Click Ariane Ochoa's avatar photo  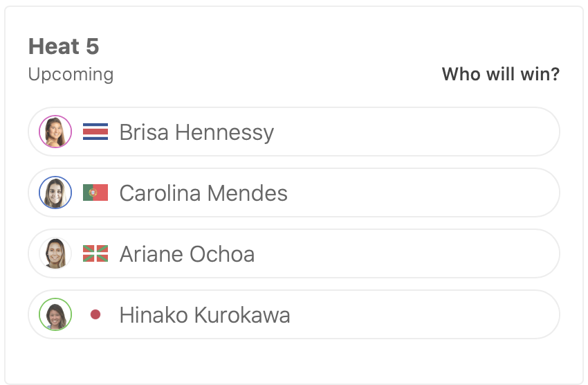[55, 253]
